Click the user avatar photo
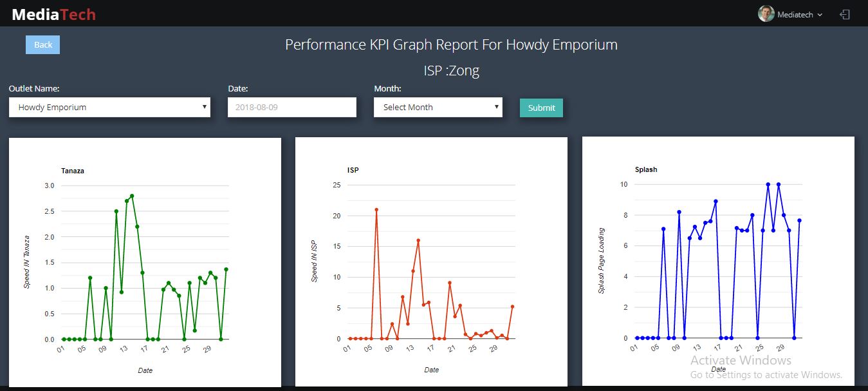 (x=766, y=14)
